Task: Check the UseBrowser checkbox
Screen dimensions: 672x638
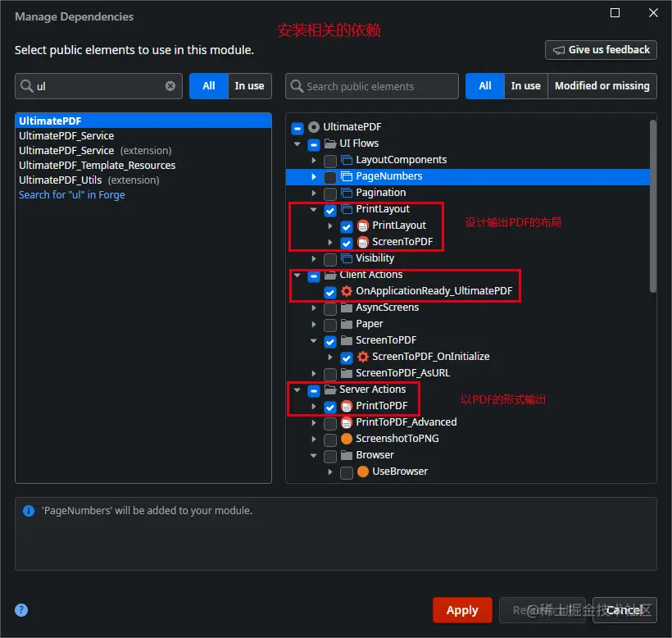Action: click(x=347, y=472)
